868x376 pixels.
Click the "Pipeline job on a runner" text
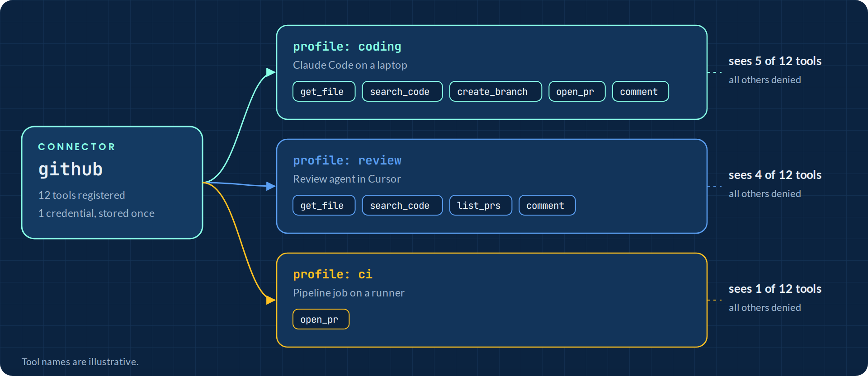(x=349, y=293)
